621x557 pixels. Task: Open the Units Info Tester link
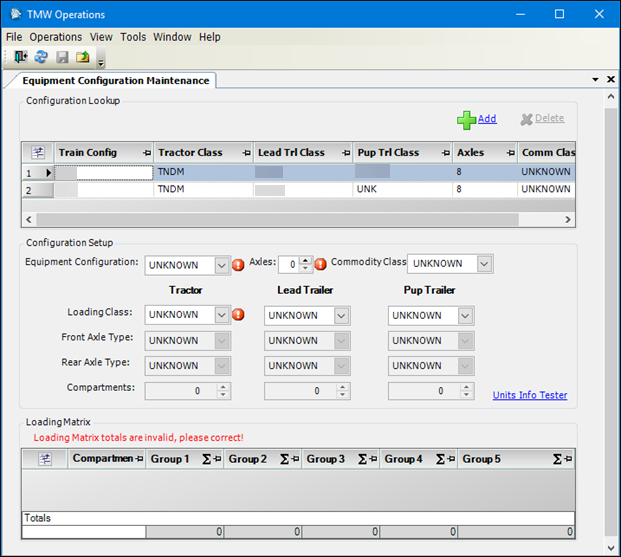pyautogui.click(x=529, y=395)
